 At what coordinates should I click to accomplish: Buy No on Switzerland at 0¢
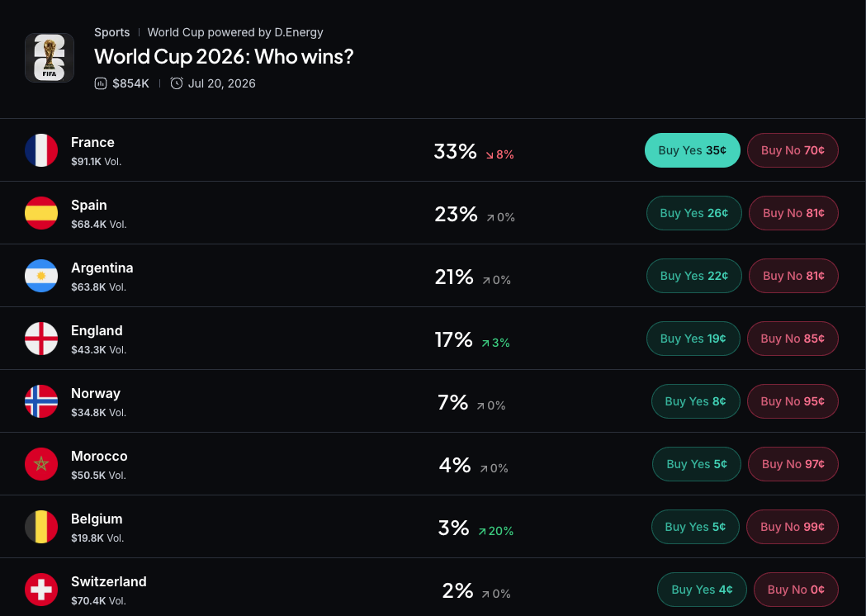coord(796,590)
